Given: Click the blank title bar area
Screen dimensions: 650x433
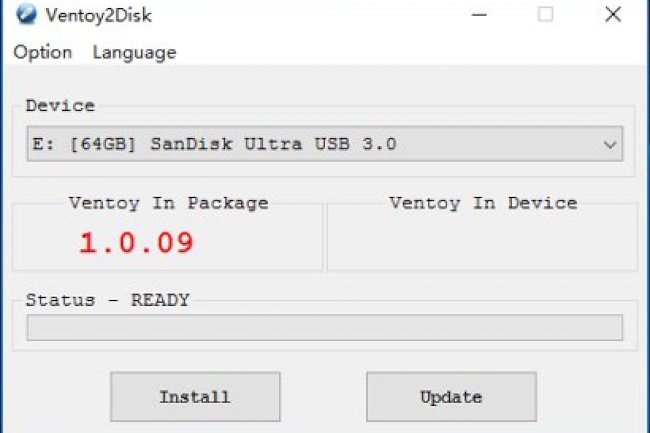Looking at the screenshot, I should tap(300, 15).
